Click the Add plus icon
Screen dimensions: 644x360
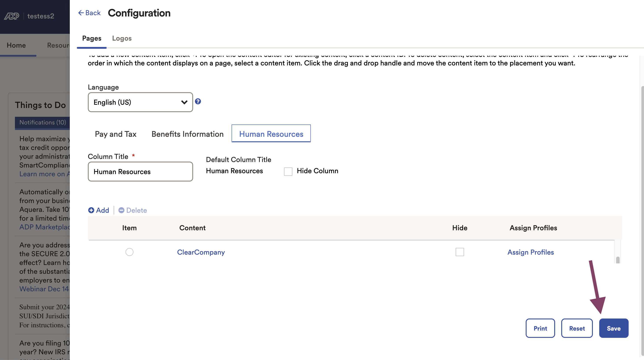pos(91,210)
